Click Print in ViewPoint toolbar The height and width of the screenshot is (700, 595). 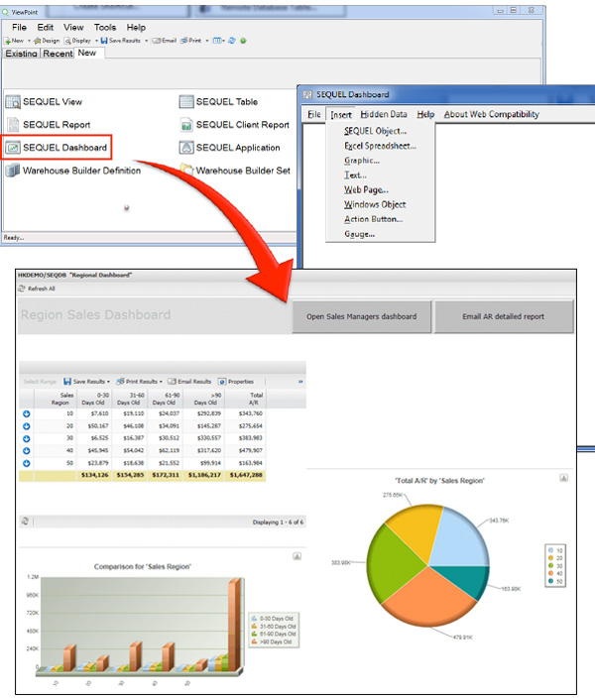click(191, 41)
